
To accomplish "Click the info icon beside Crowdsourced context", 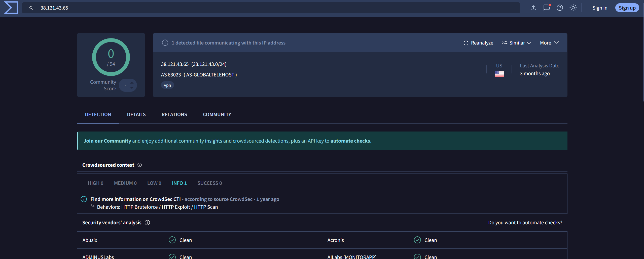I will (139, 165).
